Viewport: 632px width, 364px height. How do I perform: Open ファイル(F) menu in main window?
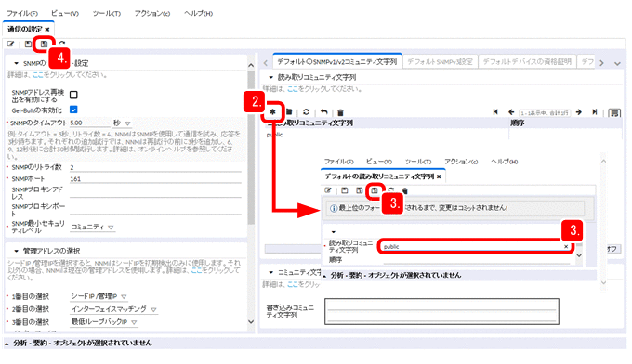click(x=22, y=13)
